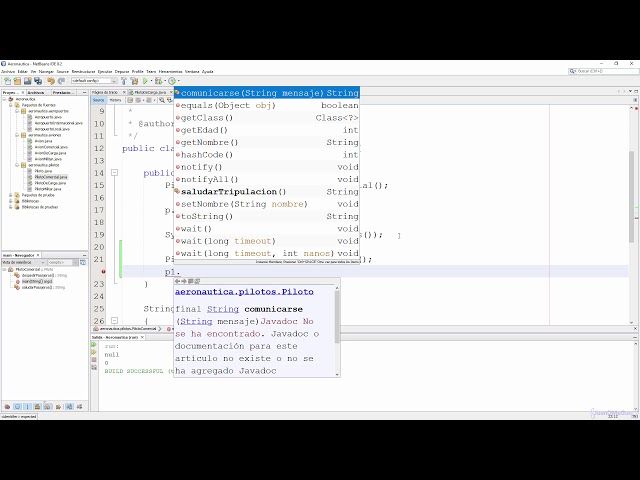
Task: Click the New Project toolbar icon
Action: (17, 81)
